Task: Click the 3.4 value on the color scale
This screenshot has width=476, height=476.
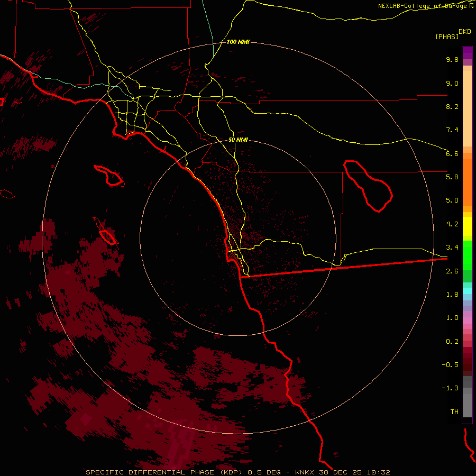Action: pyautogui.click(x=452, y=248)
